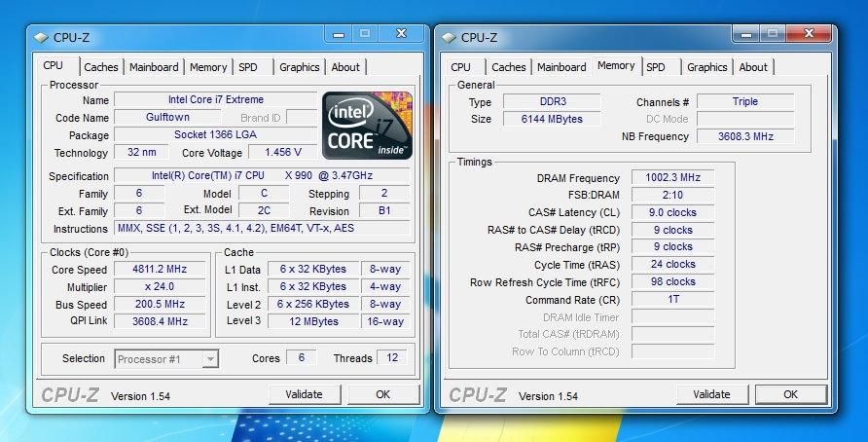Screen dimensions: 868x442
Task: Click the empty DRAM Idle Timer field
Action: [x=672, y=316]
